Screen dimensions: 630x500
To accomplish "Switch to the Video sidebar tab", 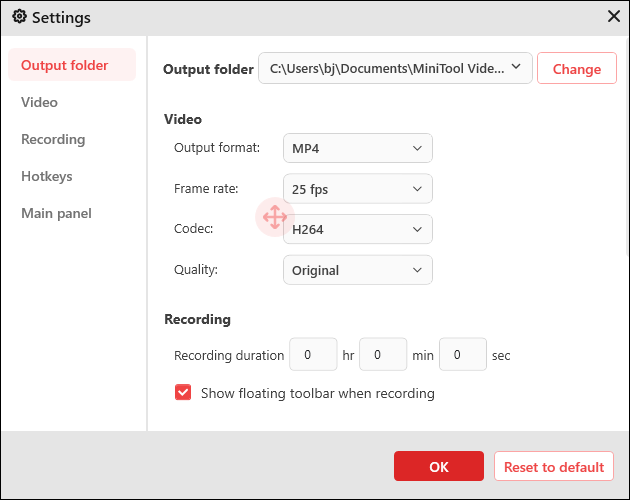I will [40, 102].
